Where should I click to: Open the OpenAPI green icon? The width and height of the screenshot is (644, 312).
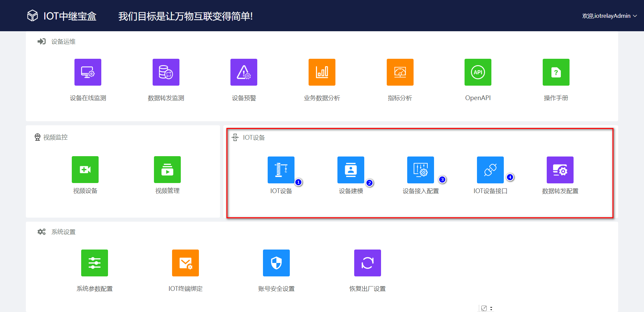point(478,72)
